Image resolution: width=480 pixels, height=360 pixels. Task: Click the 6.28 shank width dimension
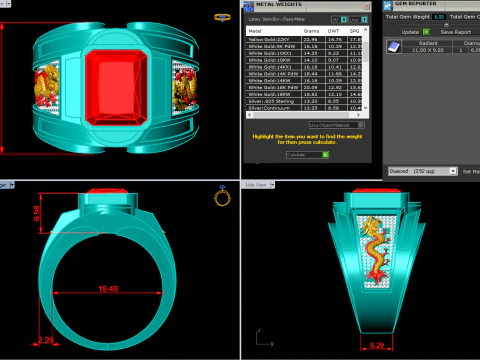[377, 345]
